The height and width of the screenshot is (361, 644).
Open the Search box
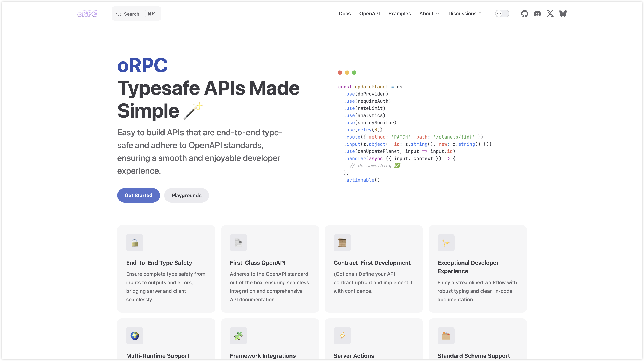pyautogui.click(x=136, y=14)
